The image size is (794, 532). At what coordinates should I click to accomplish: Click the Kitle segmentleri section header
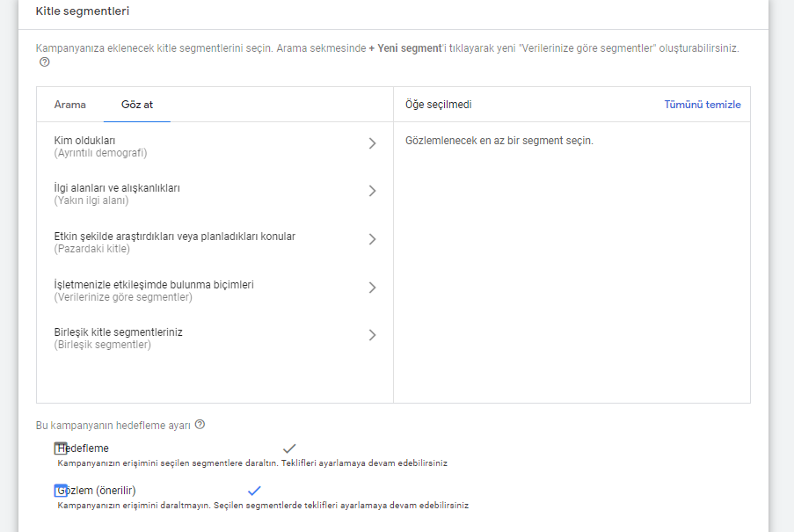(76, 11)
